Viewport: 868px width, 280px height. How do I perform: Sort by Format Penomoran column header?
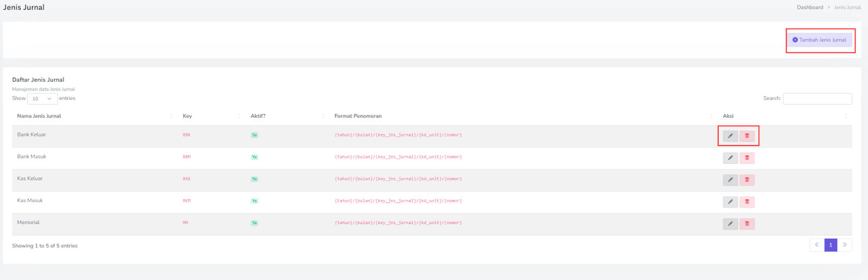358,116
